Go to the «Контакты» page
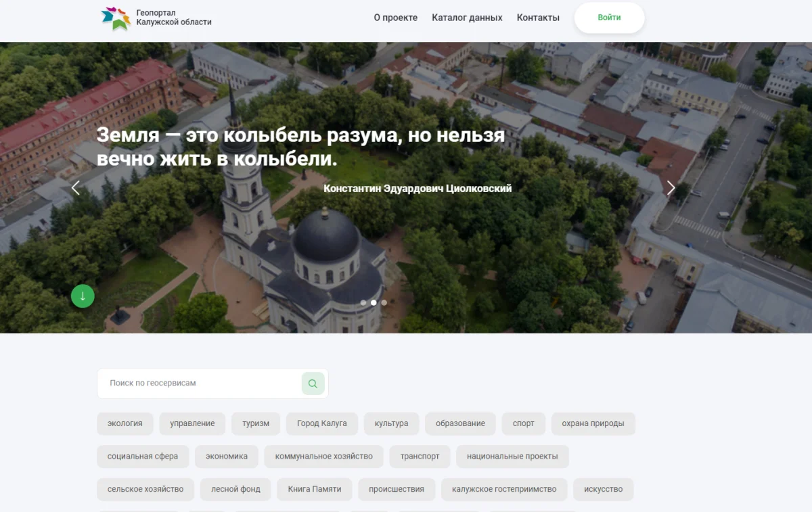This screenshot has width=812, height=512. [538, 18]
